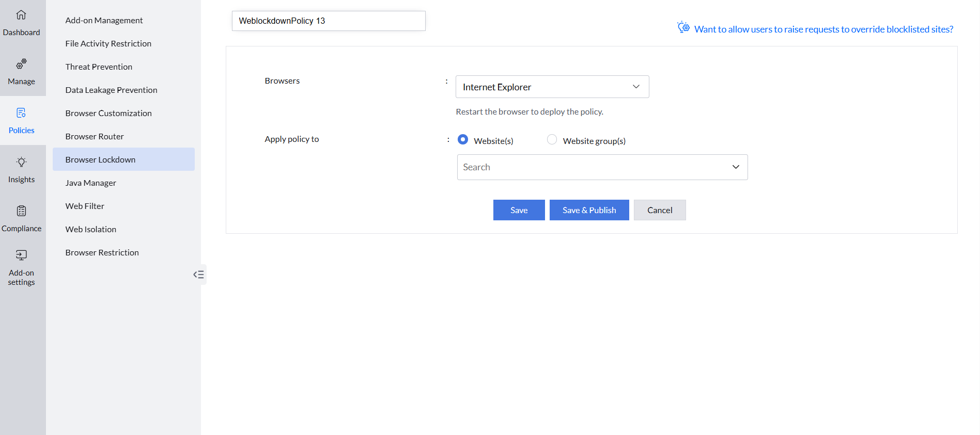This screenshot has width=980, height=435.
Task: Click the Manage gears icon
Action: click(x=21, y=64)
